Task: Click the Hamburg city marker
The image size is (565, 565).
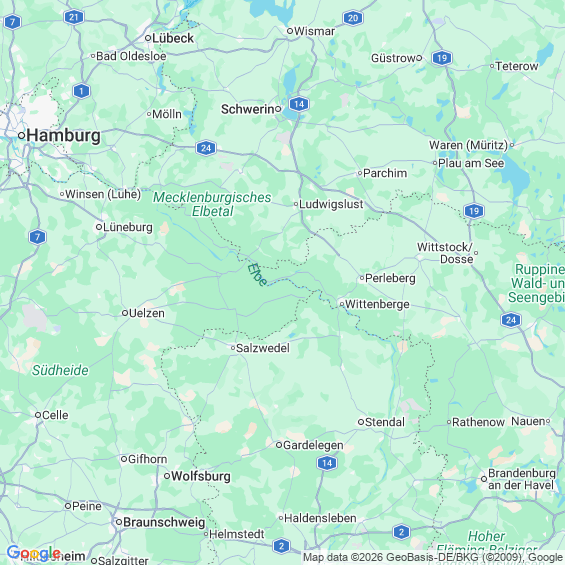Action: pyautogui.click(x=21, y=135)
